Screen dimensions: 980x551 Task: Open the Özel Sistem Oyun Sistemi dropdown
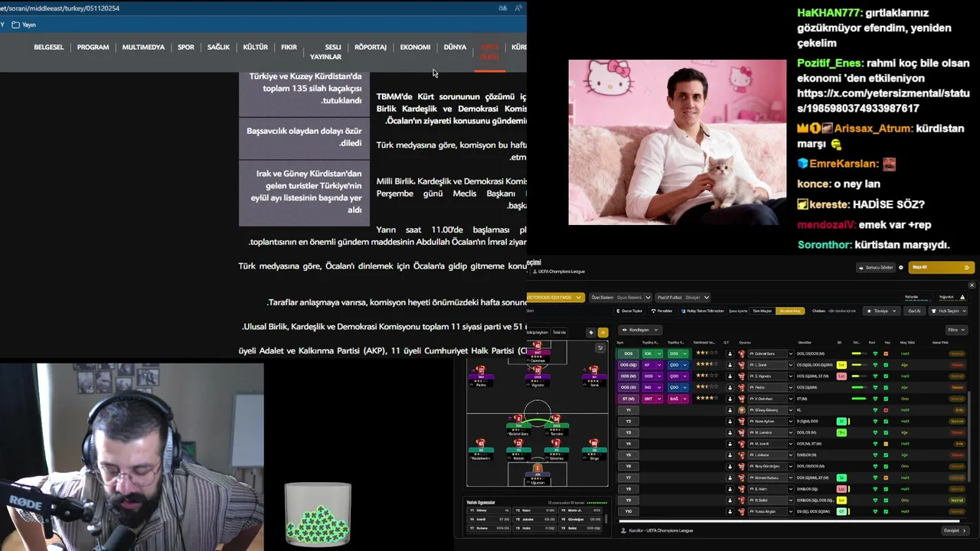(621, 297)
